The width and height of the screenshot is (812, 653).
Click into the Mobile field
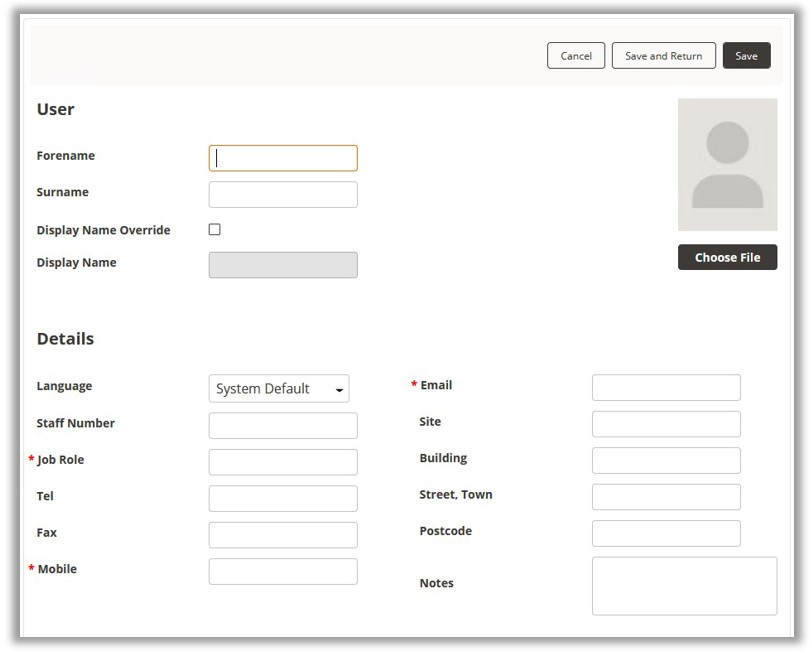pos(283,571)
